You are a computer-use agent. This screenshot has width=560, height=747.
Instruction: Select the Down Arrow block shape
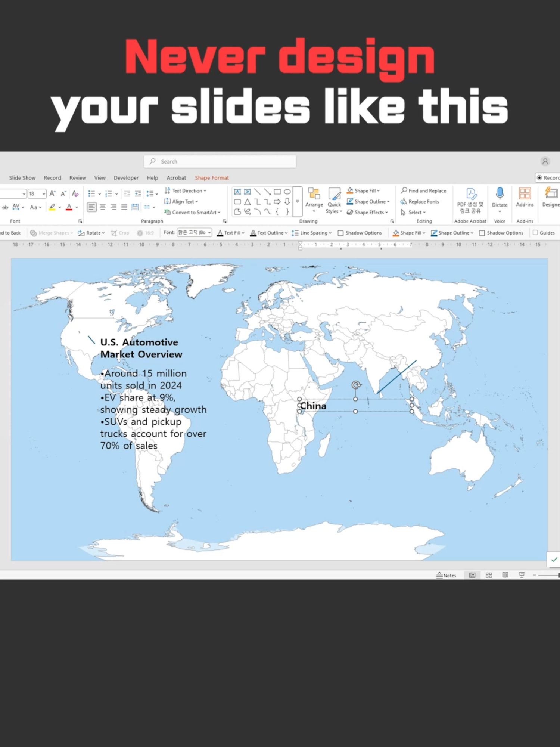tap(287, 202)
